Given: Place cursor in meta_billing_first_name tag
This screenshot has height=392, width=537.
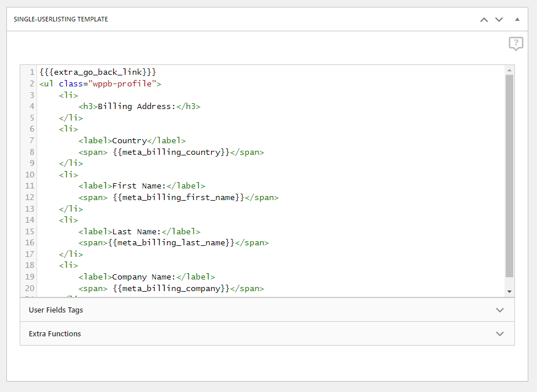Looking at the screenshot, I should point(179,198).
